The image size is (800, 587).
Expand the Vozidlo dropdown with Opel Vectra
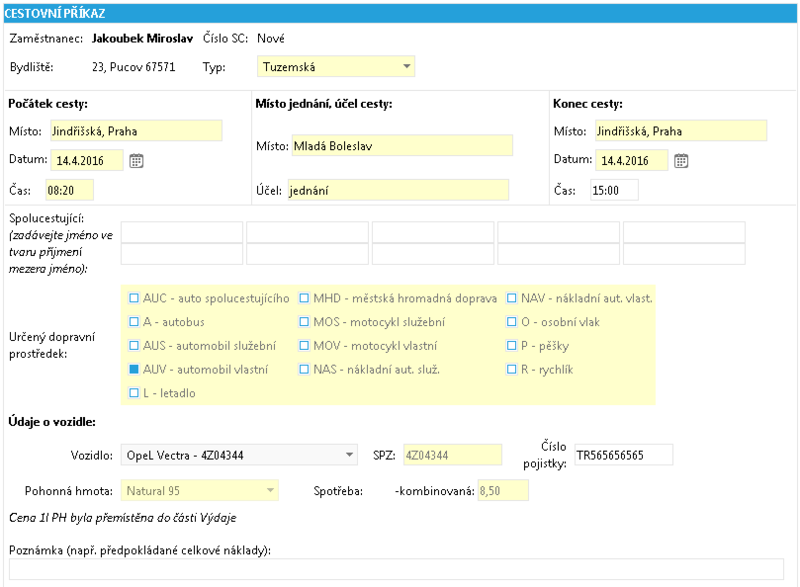tap(239, 455)
